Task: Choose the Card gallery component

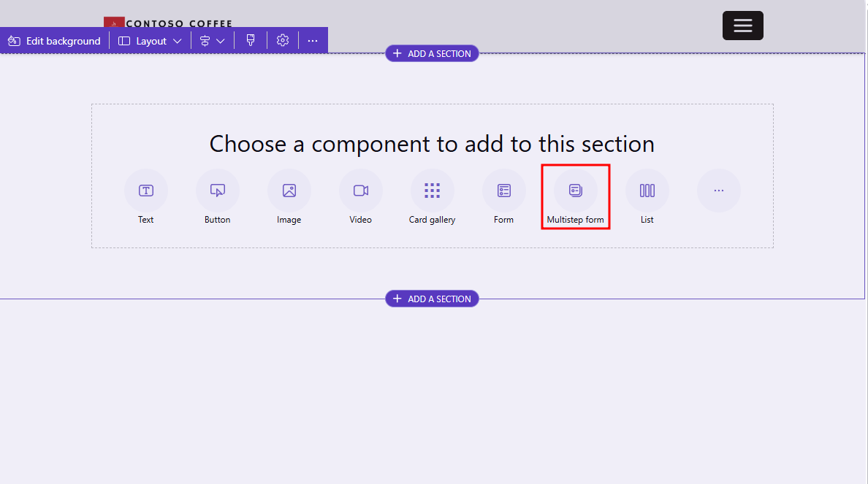Action: (x=432, y=191)
